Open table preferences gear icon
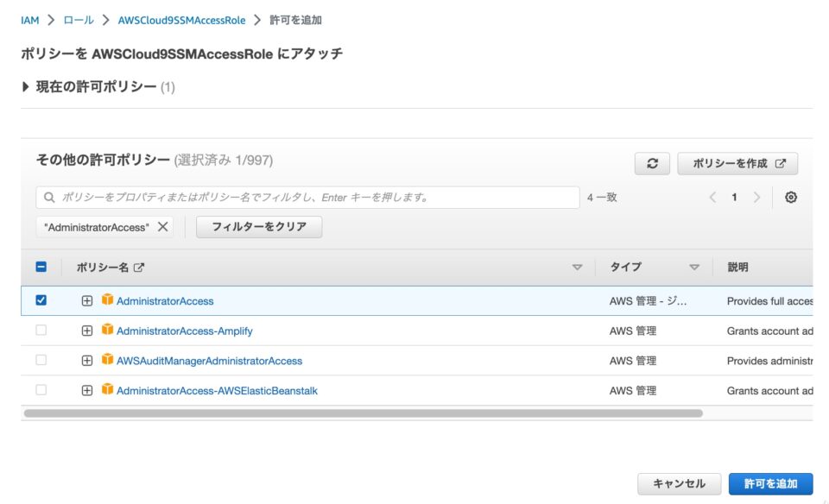829x504 pixels. point(790,198)
